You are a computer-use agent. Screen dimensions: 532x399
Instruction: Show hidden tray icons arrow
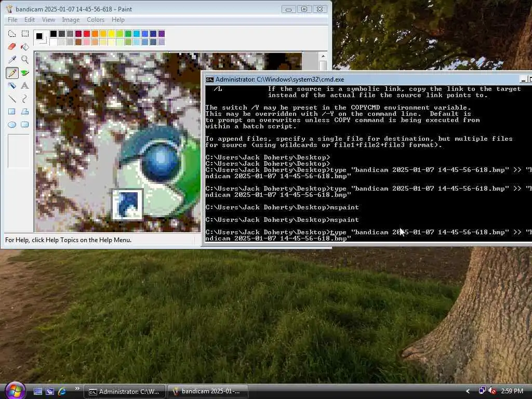[x=468, y=391]
